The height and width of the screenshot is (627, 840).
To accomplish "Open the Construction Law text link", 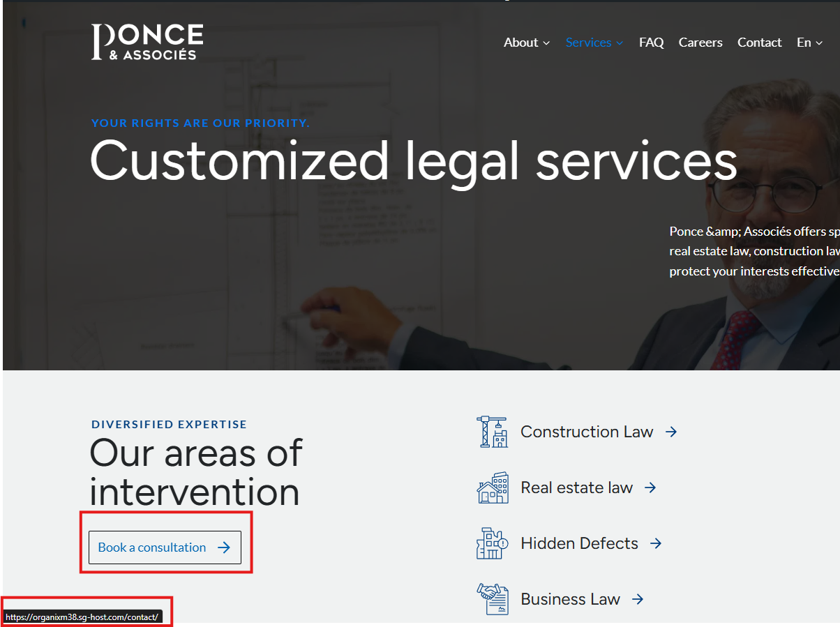I will [587, 432].
